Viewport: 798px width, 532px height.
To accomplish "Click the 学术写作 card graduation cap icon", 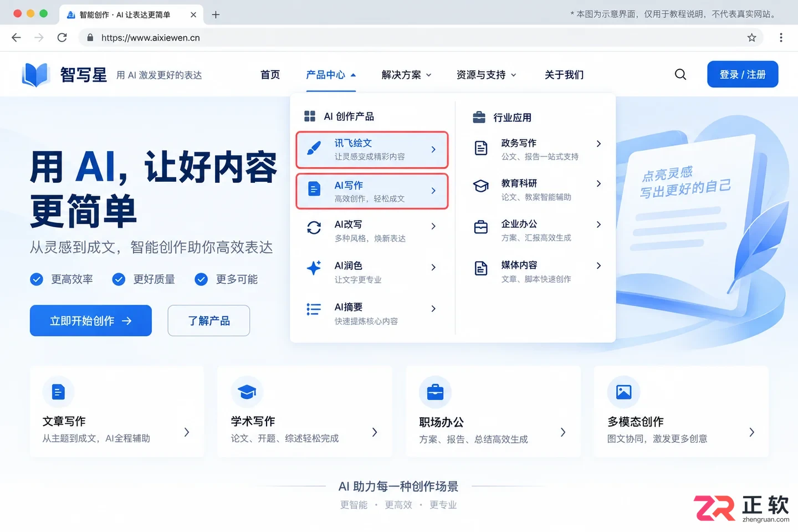I will click(247, 392).
